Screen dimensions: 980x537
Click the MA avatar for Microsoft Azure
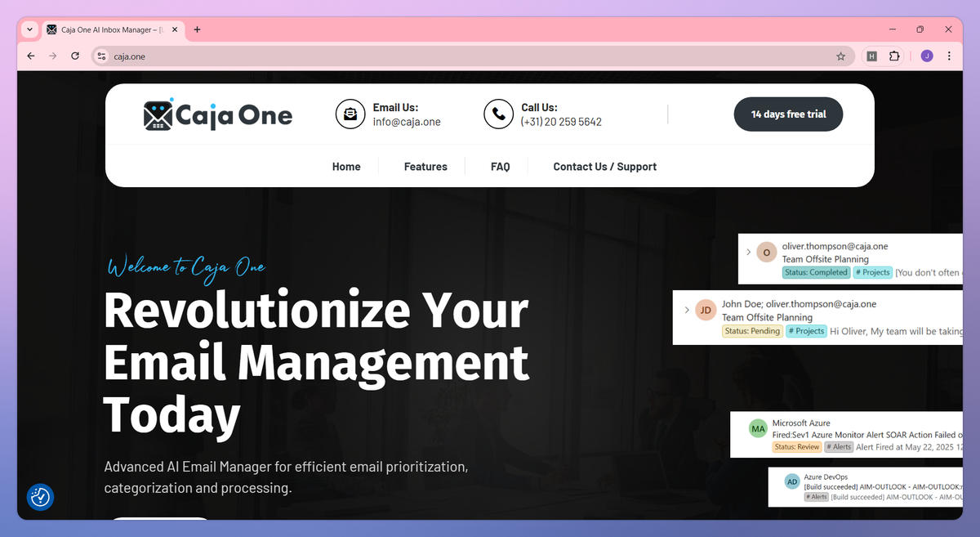tap(759, 429)
